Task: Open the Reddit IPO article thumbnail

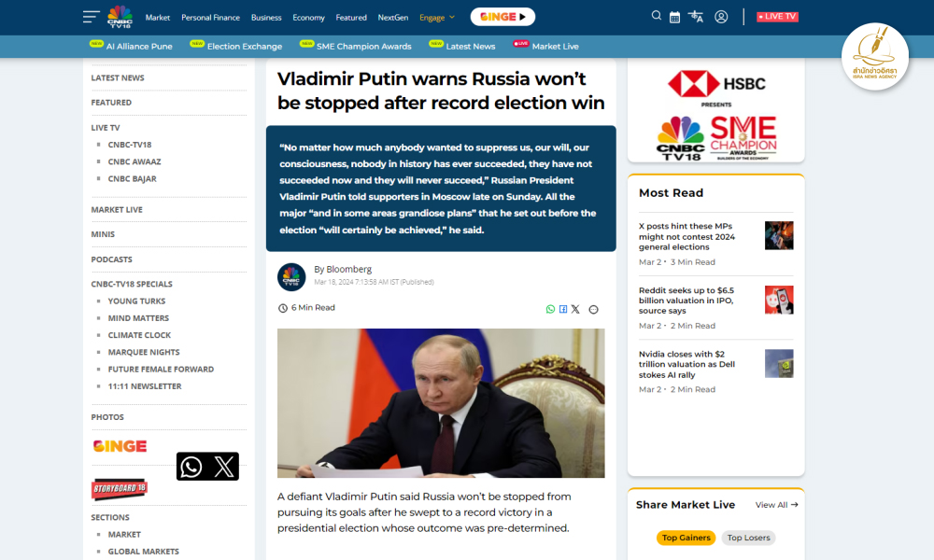Action: tap(779, 300)
